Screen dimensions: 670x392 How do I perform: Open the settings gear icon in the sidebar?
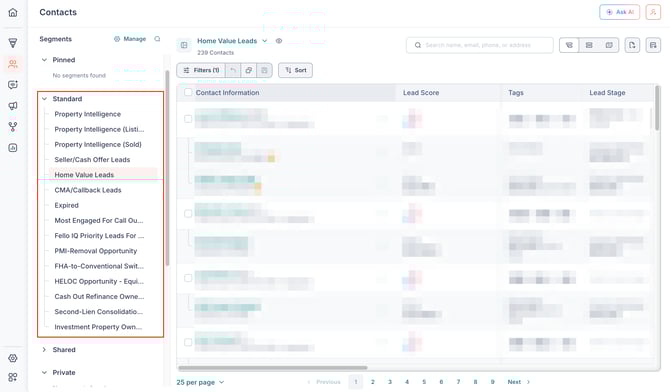[13, 358]
